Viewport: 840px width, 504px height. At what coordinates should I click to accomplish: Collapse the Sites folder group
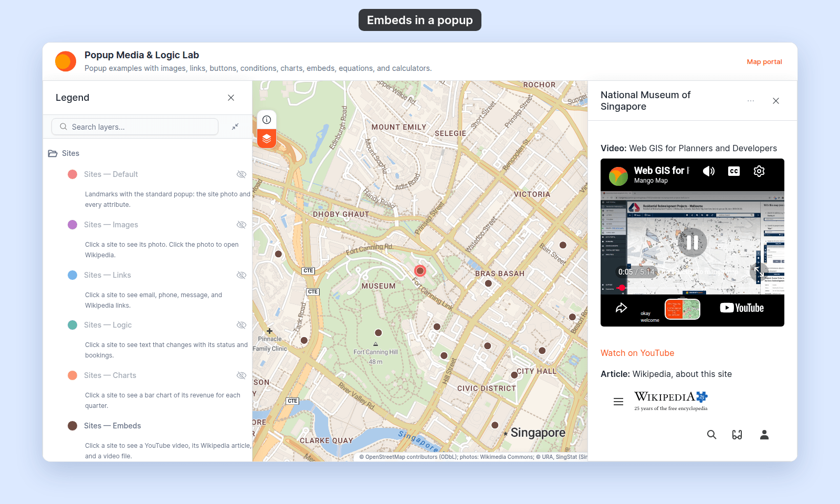[53, 153]
